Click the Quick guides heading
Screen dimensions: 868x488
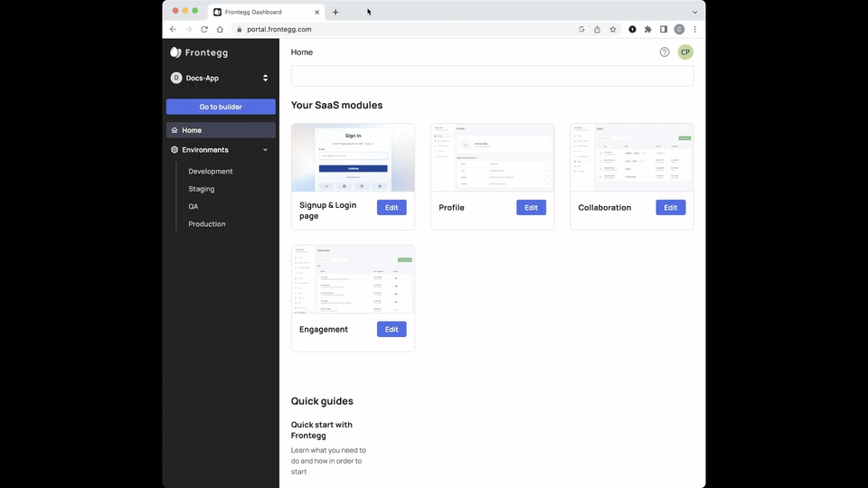pyautogui.click(x=322, y=401)
